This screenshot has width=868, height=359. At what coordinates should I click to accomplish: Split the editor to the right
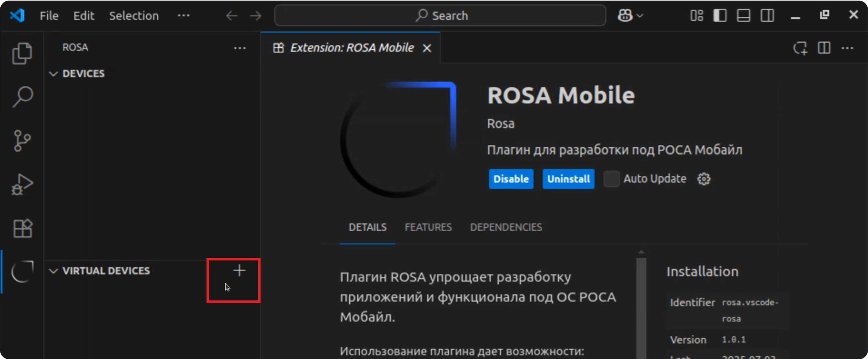pos(824,48)
